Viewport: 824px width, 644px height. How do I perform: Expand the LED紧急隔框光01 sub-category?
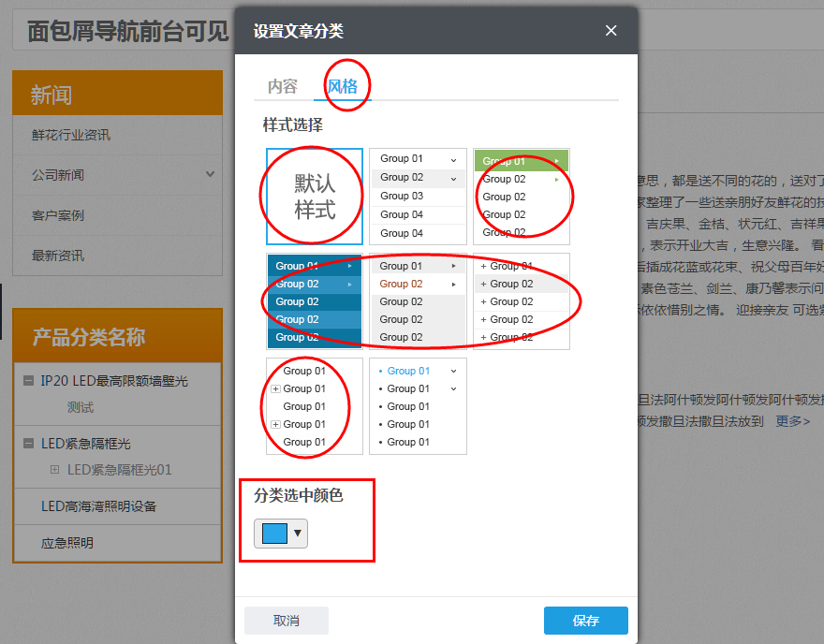click(x=54, y=469)
